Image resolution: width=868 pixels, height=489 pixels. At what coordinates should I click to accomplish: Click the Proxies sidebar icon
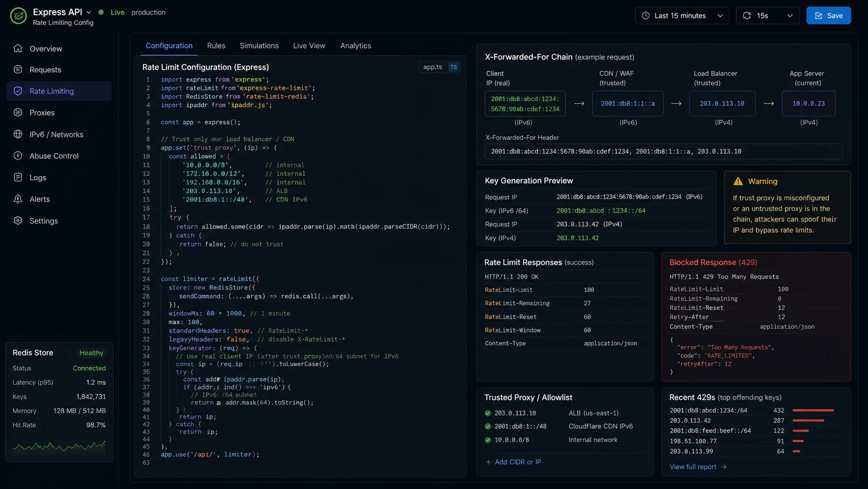[x=18, y=113]
